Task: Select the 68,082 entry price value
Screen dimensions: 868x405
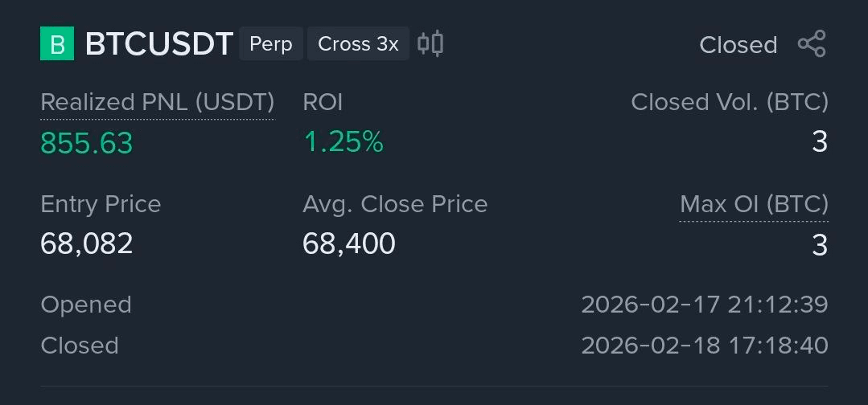Action: point(86,243)
